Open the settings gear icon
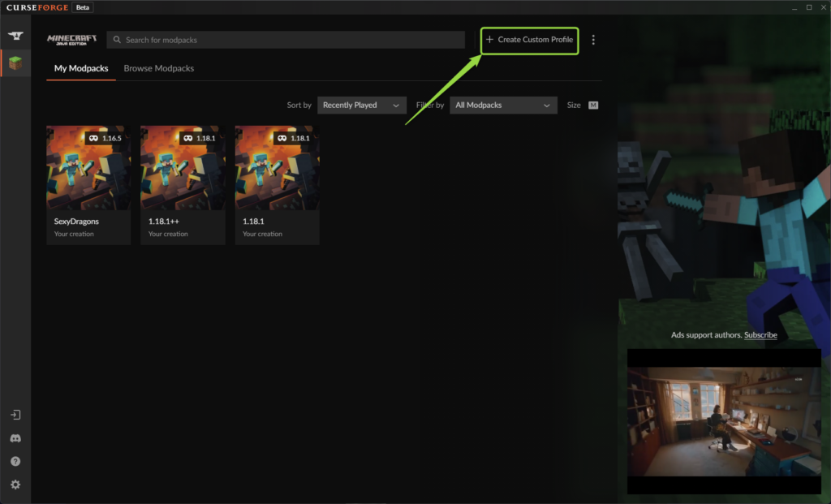The height and width of the screenshot is (504, 831). pos(15,485)
